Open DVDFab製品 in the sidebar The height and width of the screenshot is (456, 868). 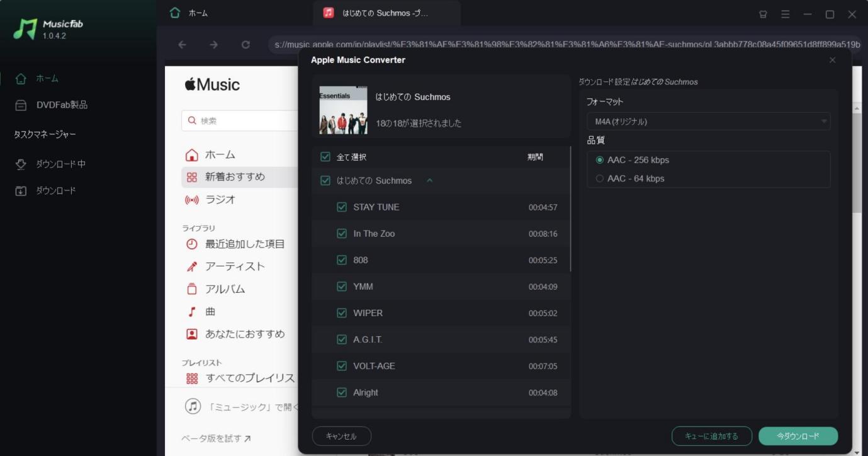pos(52,105)
